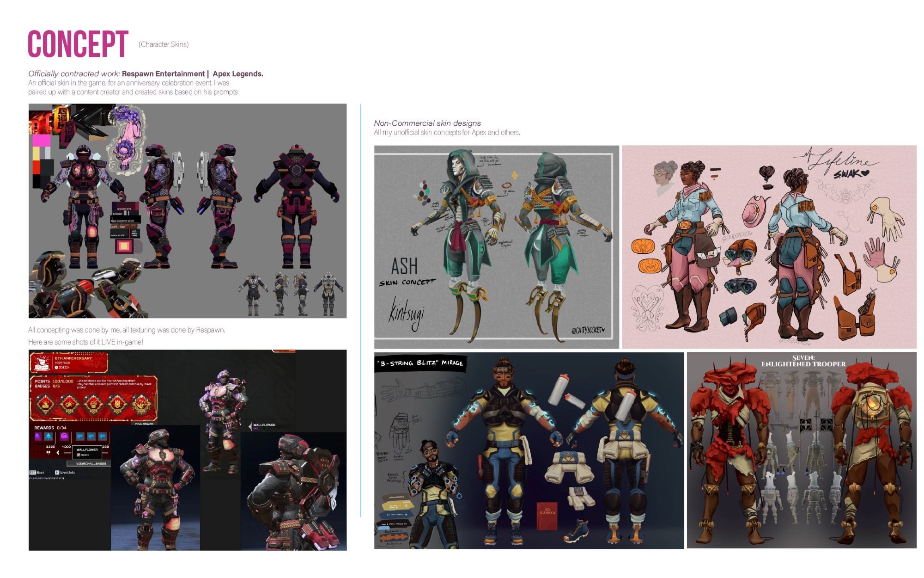Click 'Here are some shots of it LIVE' caption

click(86, 342)
